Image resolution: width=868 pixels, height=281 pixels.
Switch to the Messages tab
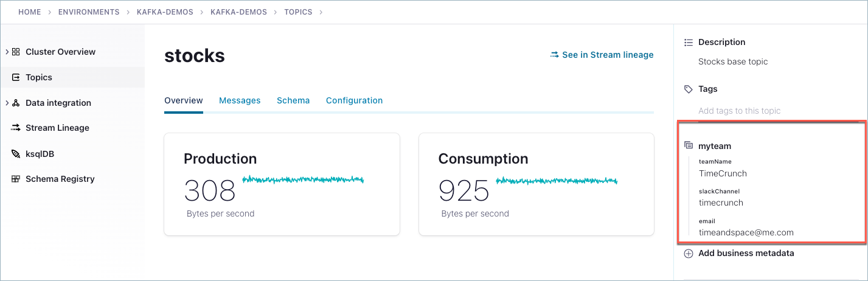(240, 100)
